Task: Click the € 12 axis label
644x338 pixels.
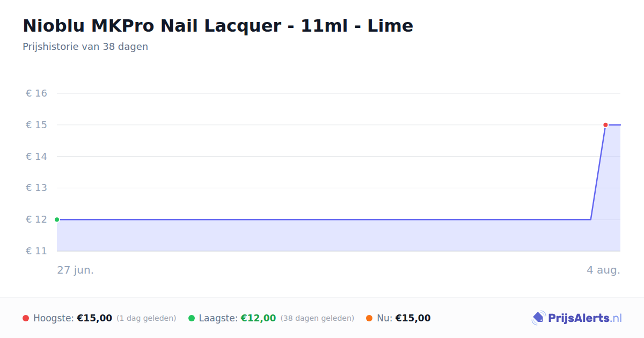Action: coord(36,219)
